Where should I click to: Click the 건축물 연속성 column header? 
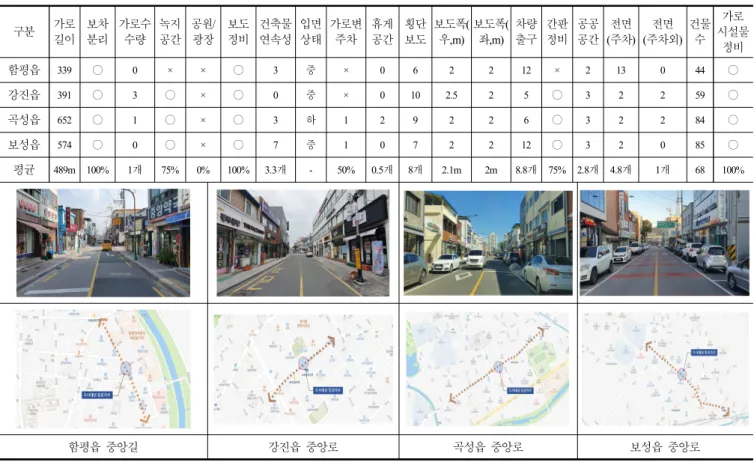pos(275,32)
